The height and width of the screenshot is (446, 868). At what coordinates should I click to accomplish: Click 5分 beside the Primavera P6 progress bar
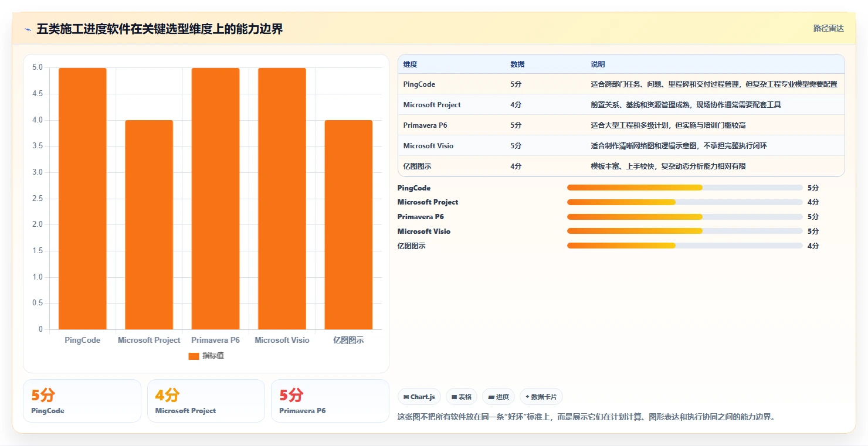(813, 217)
